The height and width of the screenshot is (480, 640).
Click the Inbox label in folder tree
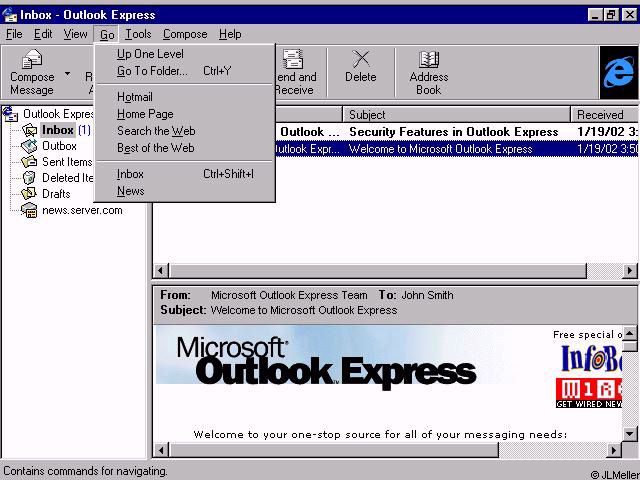[x=58, y=130]
